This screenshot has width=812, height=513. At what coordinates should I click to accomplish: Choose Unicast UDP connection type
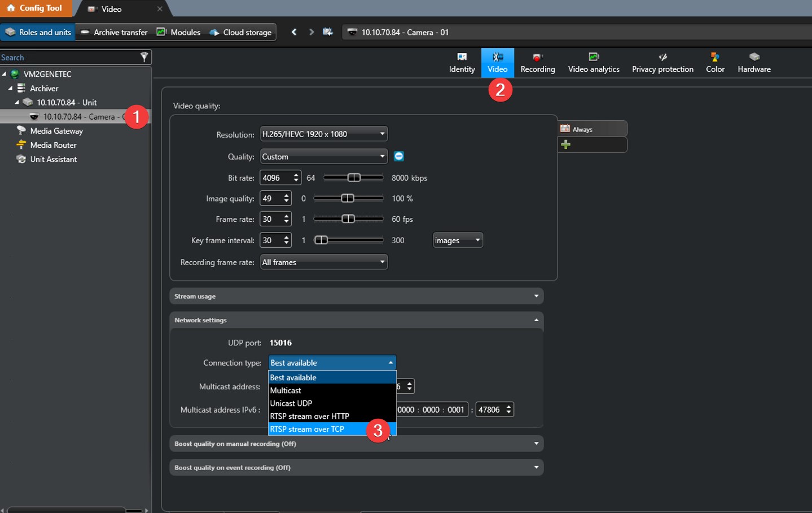pos(332,404)
